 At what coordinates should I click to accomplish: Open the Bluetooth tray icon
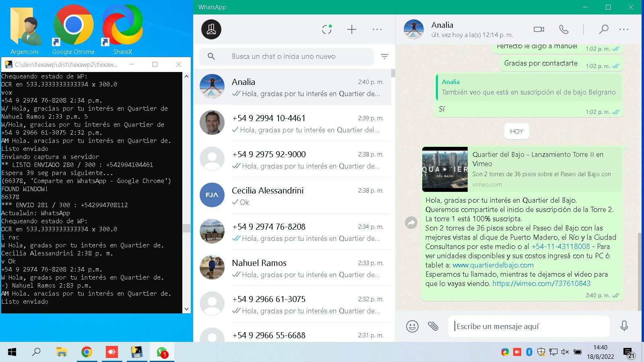[x=529, y=352]
